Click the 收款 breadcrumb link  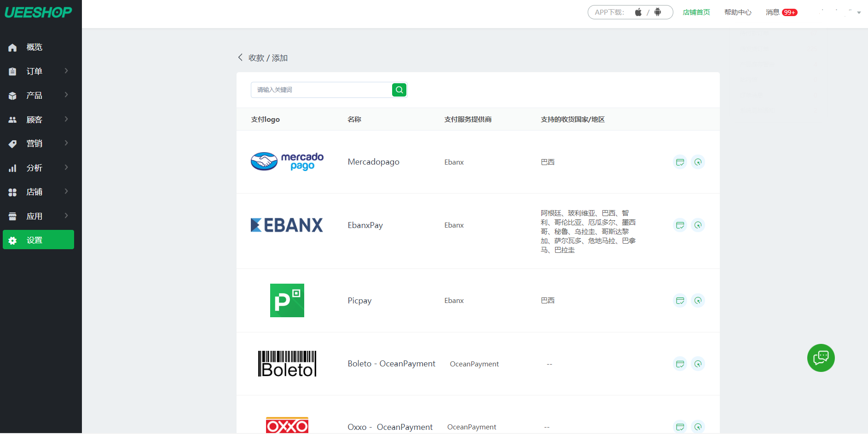(256, 58)
